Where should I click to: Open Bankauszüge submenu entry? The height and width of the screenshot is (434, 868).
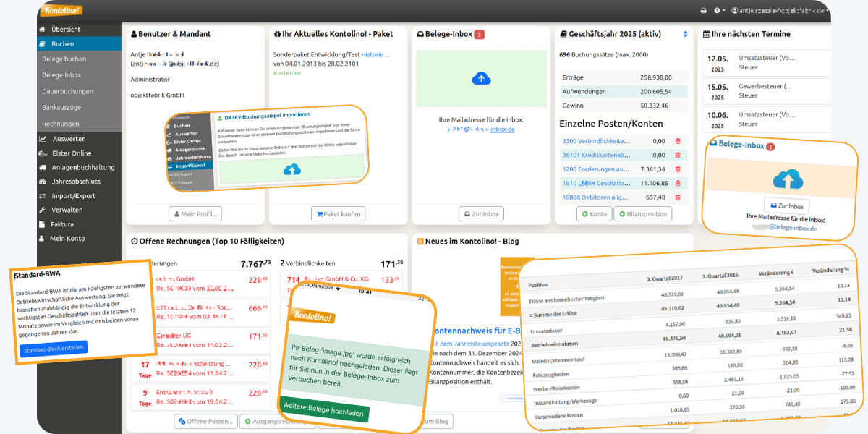tap(79, 108)
